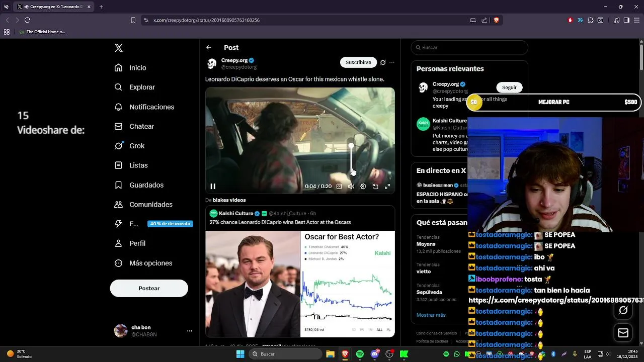
Task: Click the red hand extension icon
Action: coord(570,20)
